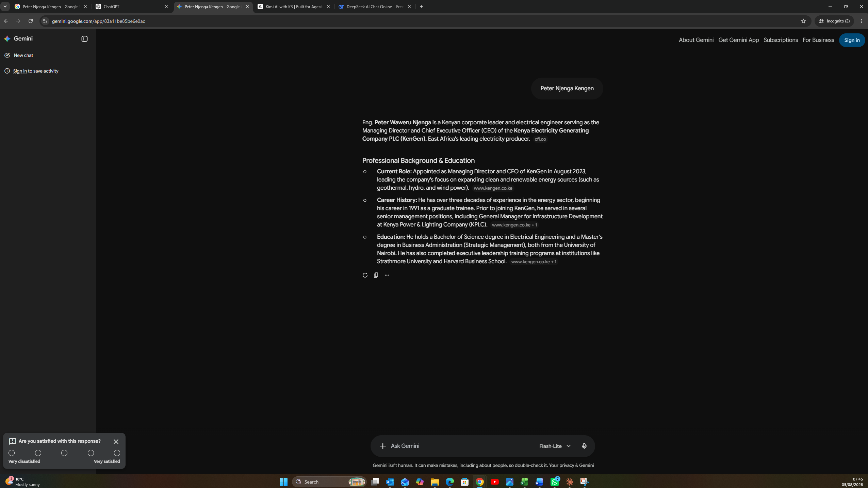Open the tab search dropdown
Image resolution: width=868 pixels, height=488 pixels.
(x=5, y=6)
